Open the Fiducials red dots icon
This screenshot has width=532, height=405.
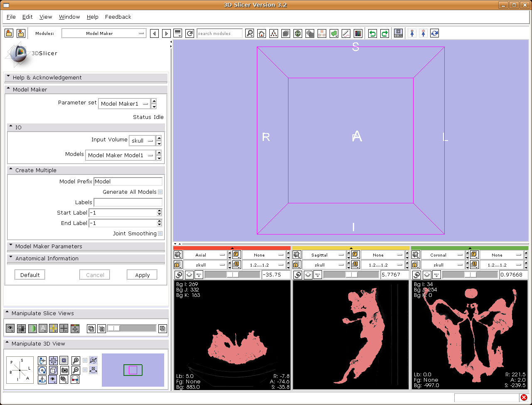[322, 33]
